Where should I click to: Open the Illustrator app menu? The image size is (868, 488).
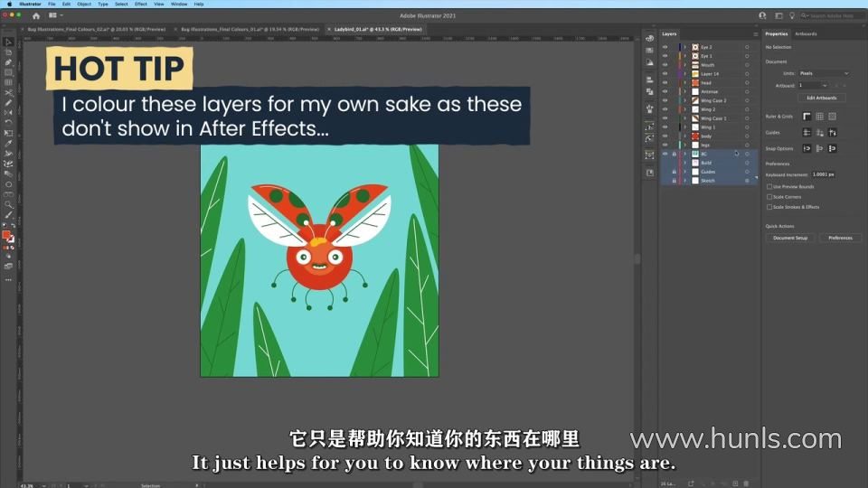(x=30, y=4)
